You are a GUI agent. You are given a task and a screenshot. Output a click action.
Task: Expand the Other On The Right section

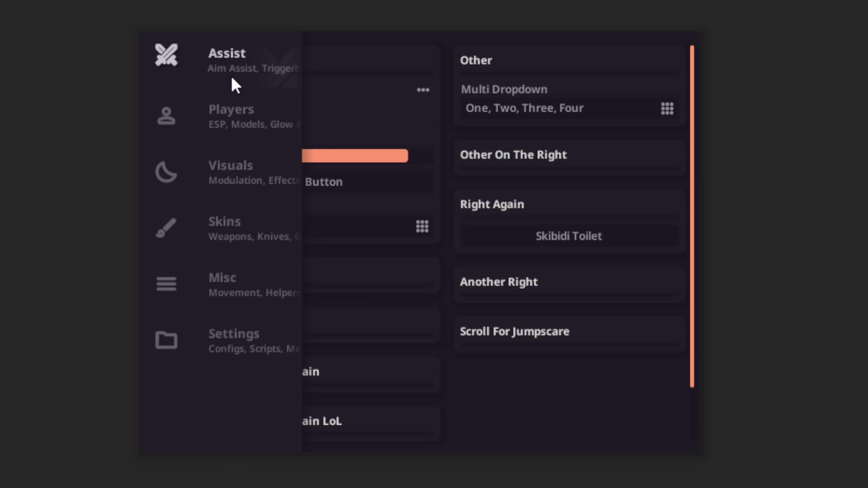coord(513,155)
